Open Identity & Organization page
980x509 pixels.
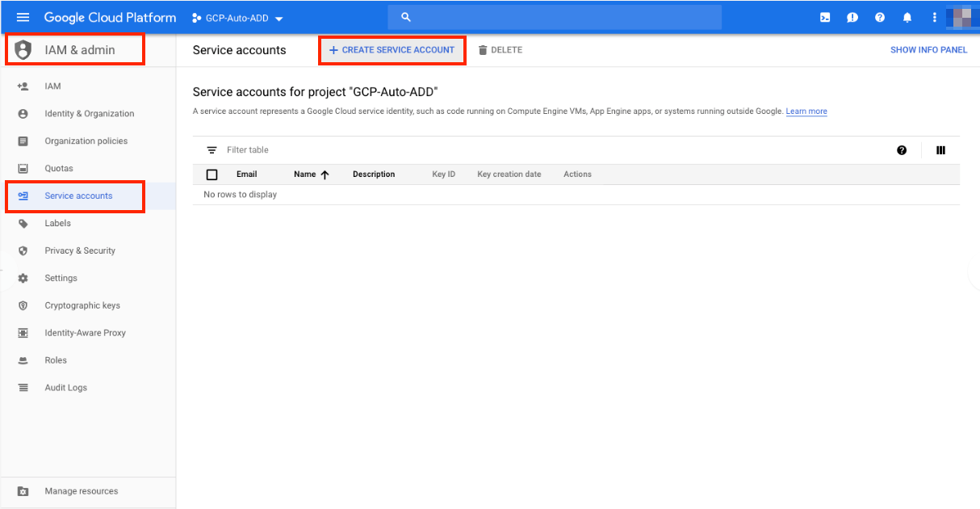[88, 114]
